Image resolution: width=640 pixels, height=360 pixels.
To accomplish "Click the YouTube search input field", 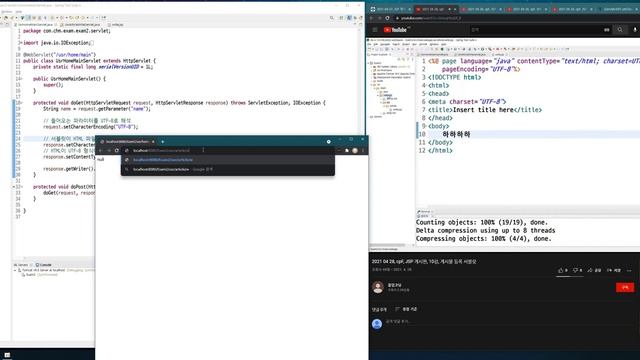I will point(537,30).
